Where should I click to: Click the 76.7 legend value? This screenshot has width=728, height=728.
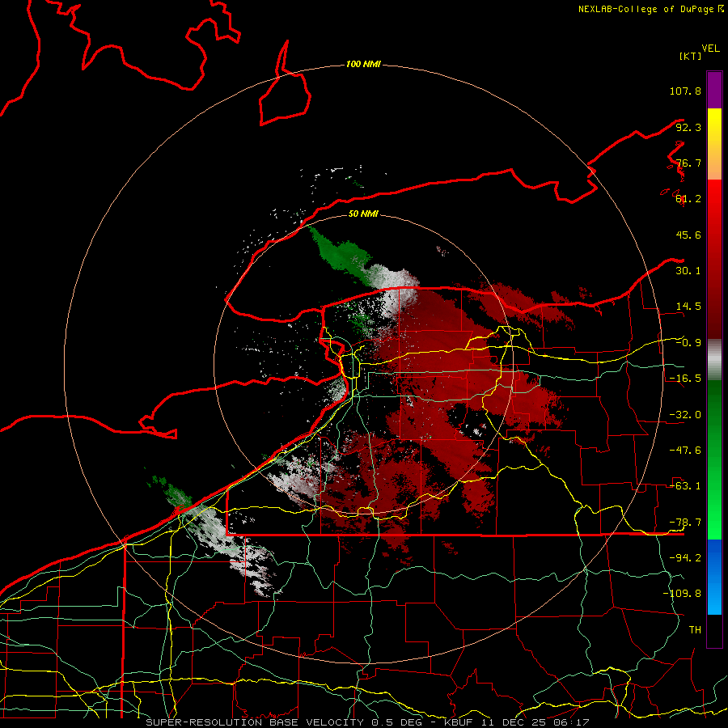[x=688, y=163]
